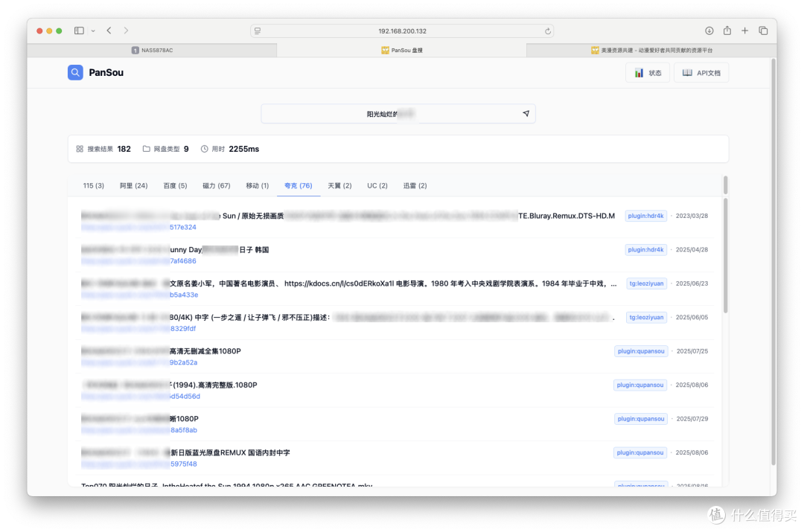This screenshot has height=532, width=804.
Task: Click the Safari downloads icon
Action: (x=708, y=31)
